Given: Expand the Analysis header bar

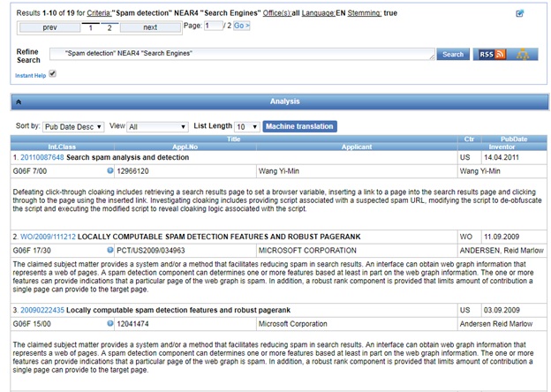Looking at the screenshot, I should tap(280, 102).
